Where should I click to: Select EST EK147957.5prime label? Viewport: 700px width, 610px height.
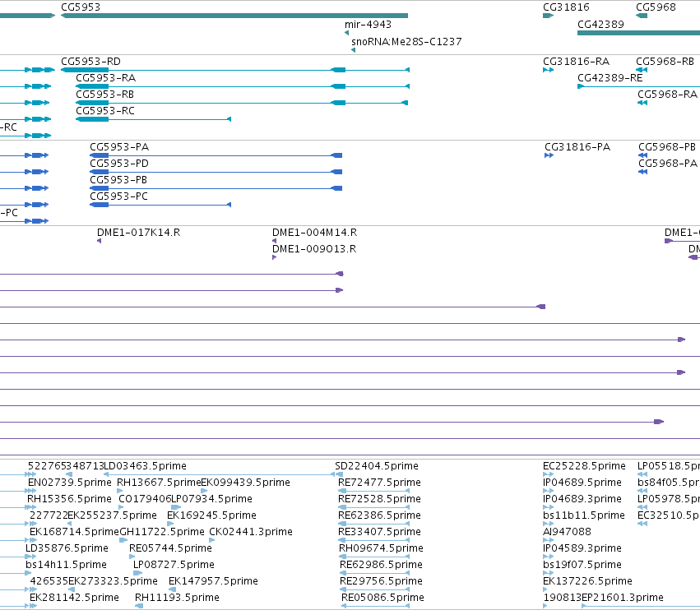coord(213,581)
